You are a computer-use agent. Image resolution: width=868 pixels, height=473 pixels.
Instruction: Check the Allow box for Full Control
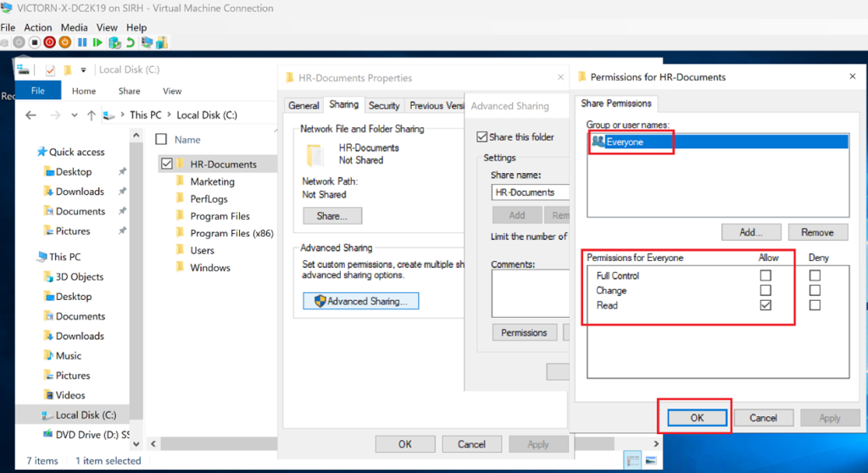point(766,275)
